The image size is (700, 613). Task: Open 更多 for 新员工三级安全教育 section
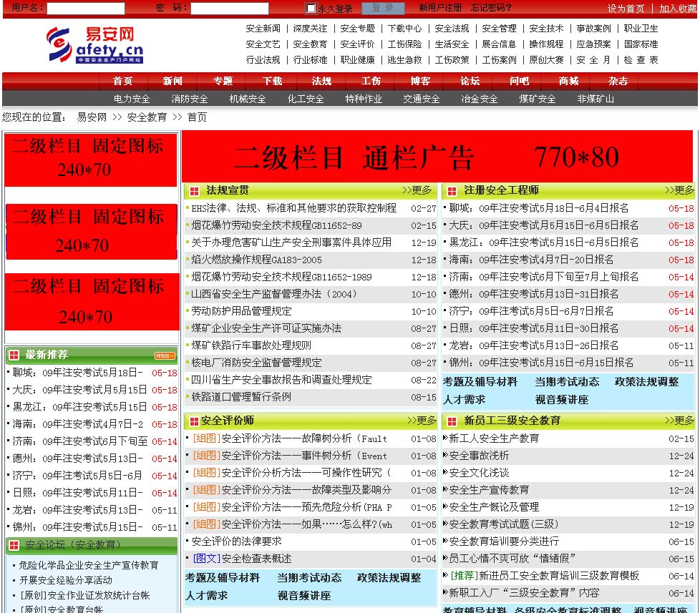[679, 421]
